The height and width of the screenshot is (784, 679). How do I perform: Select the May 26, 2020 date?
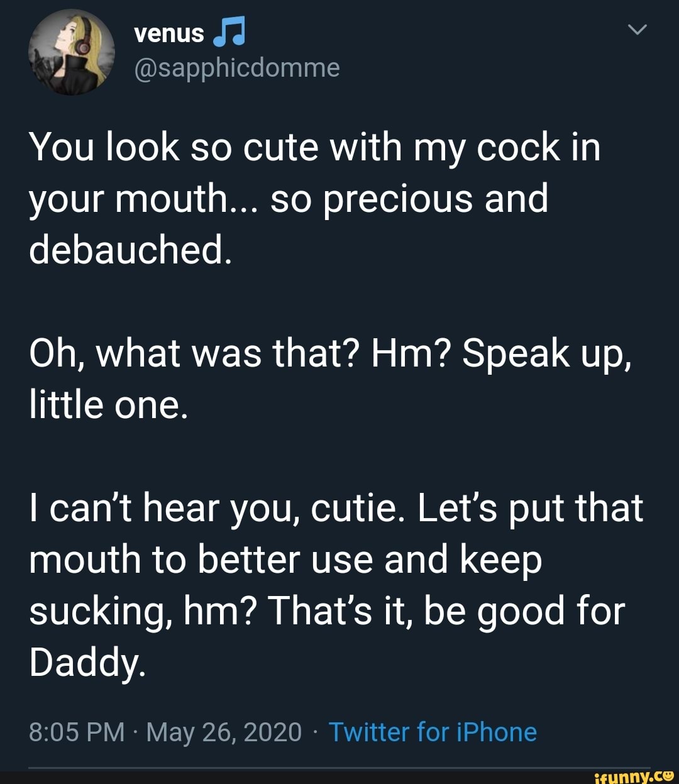click(x=224, y=732)
